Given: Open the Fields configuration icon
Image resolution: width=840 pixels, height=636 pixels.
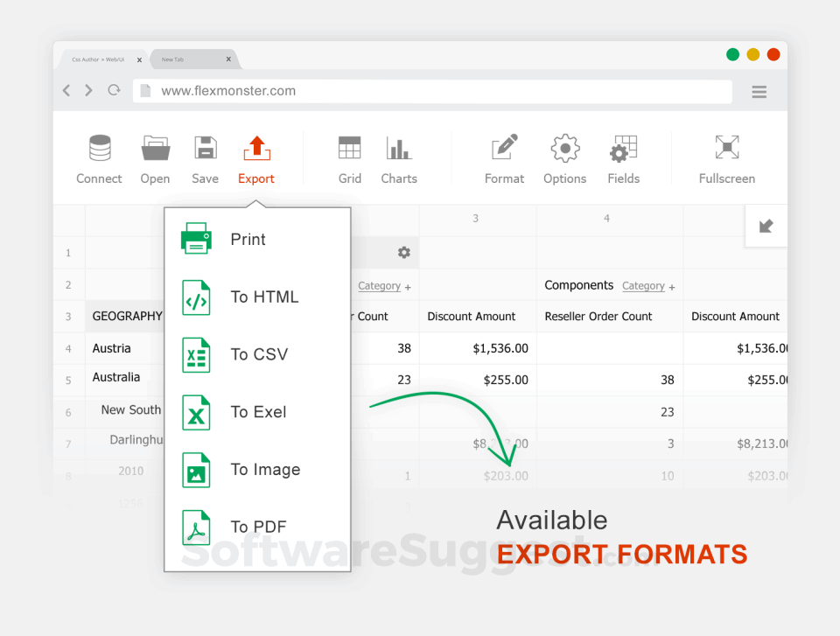Looking at the screenshot, I should click(623, 157).
